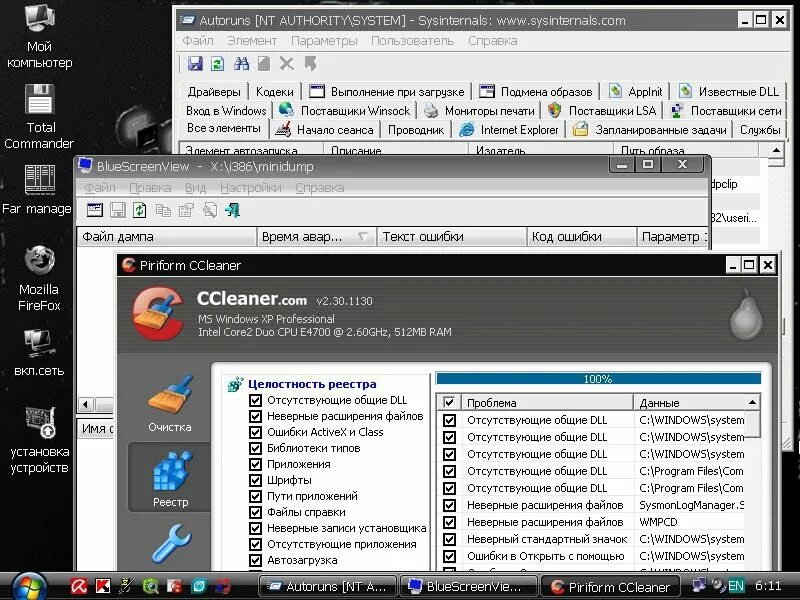Click the binoculars Find icon in Autoruns

point(241,64)
